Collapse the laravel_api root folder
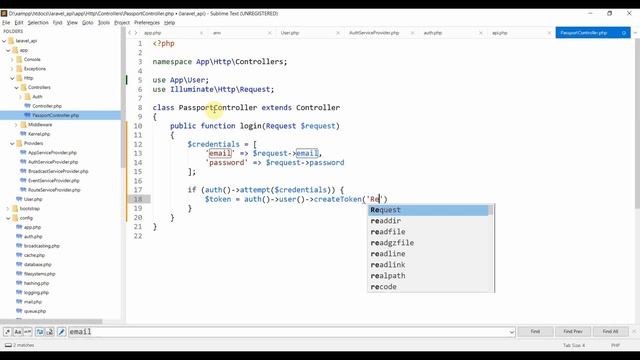 click(x=4, y=41)
